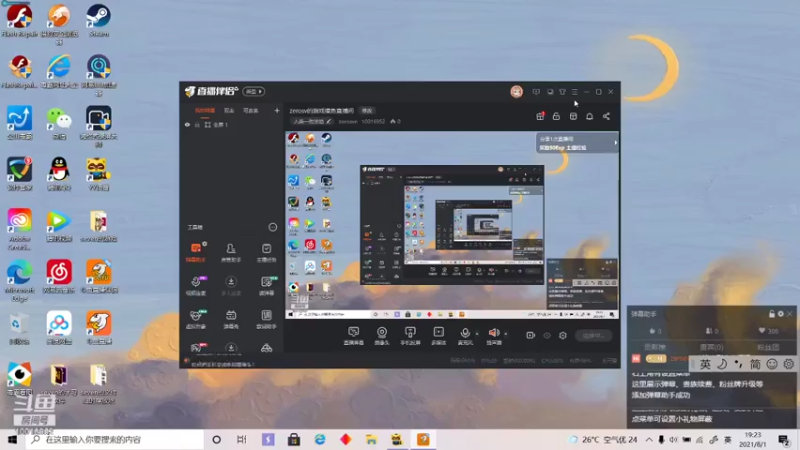Open stream settings gear in bottom toolbar

[x=563, y=335]
